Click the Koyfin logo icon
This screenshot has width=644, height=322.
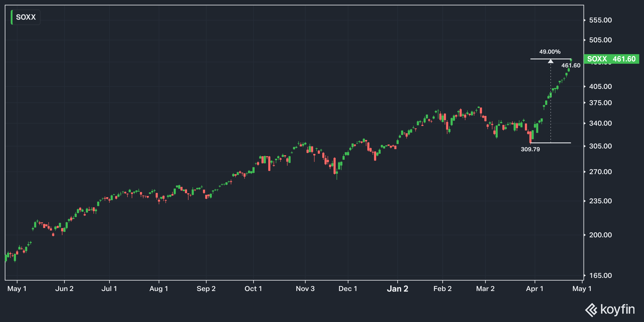[x=591, y=310]
